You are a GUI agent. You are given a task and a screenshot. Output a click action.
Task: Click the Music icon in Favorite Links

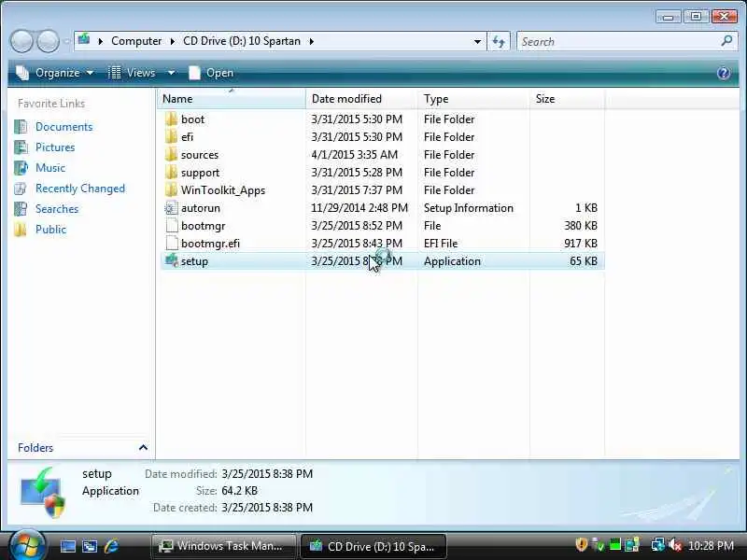pyautogui.click(x=21, y=168)
